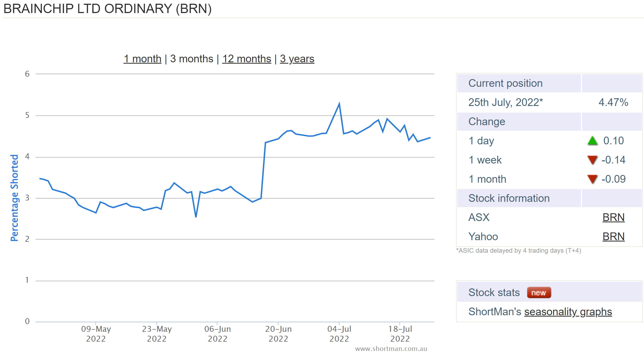Open the 1 month chart range
Viewport: 644px width, 352px height.
(142, 59)
